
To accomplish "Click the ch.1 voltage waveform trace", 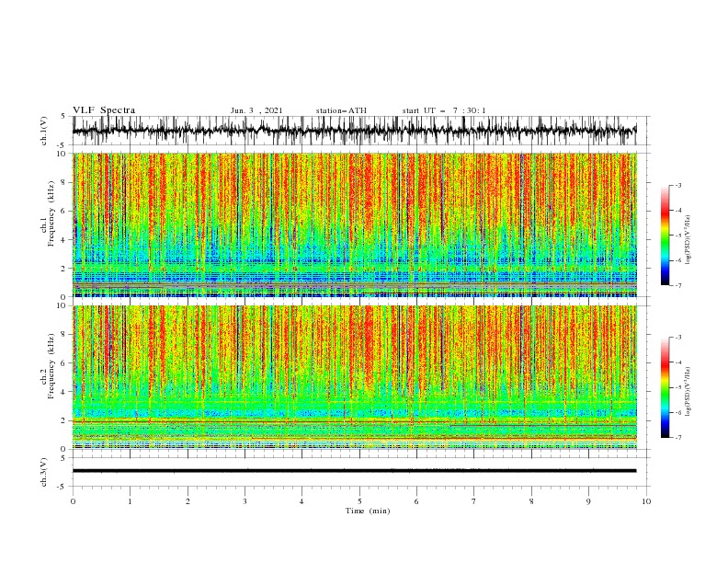I will [354, 131].
